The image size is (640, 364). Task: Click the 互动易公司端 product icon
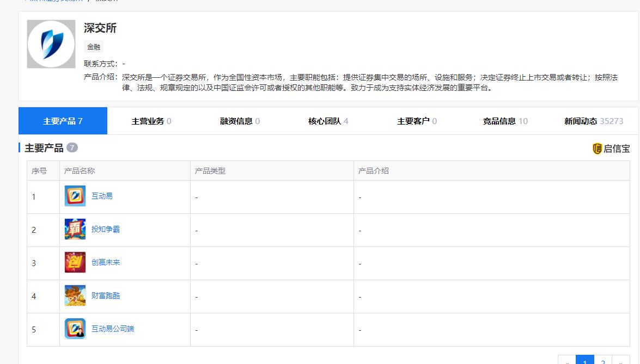75,329
